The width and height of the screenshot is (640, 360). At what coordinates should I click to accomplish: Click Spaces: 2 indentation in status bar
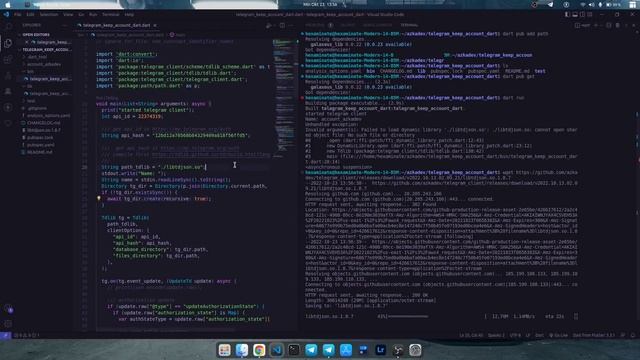click(x=496, y=336)
